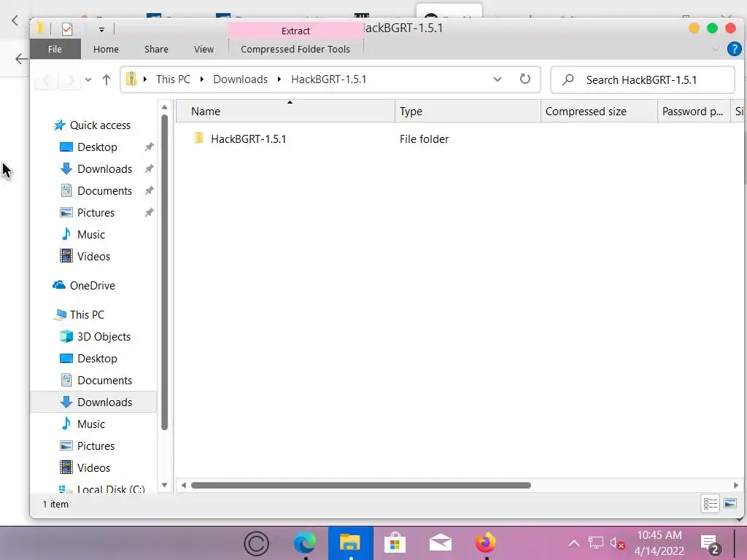The image size is (747, 560).
Task: Show hidden system tray icons
Action: [574, 543]
